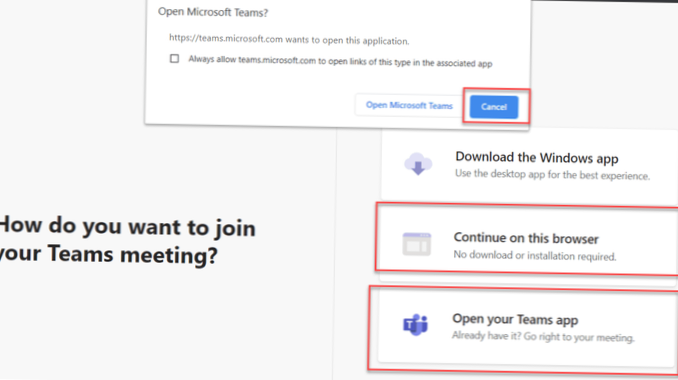Click the Microsoft Teams logo icon
This screenshot has height=380, width=678.
[416, 324]
